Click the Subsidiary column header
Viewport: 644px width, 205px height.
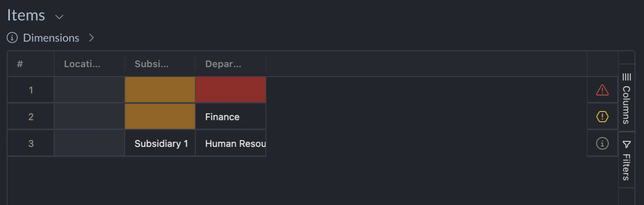[151, 64]
